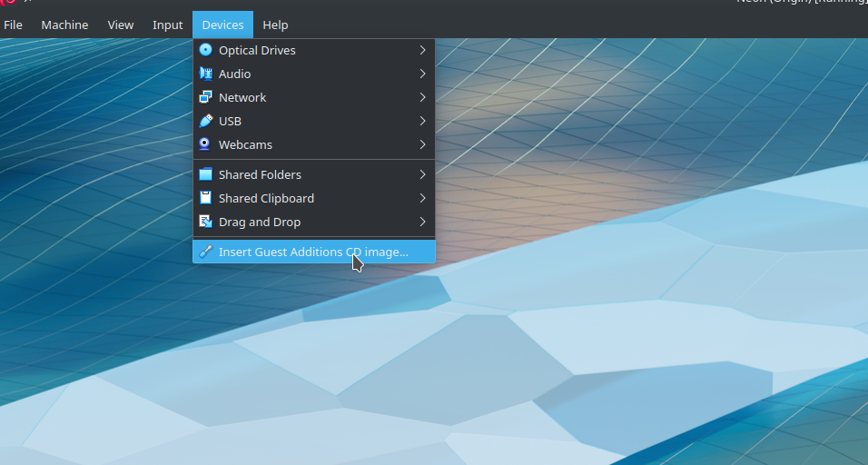Expand the Network submenu arrow

coord(422,97)
